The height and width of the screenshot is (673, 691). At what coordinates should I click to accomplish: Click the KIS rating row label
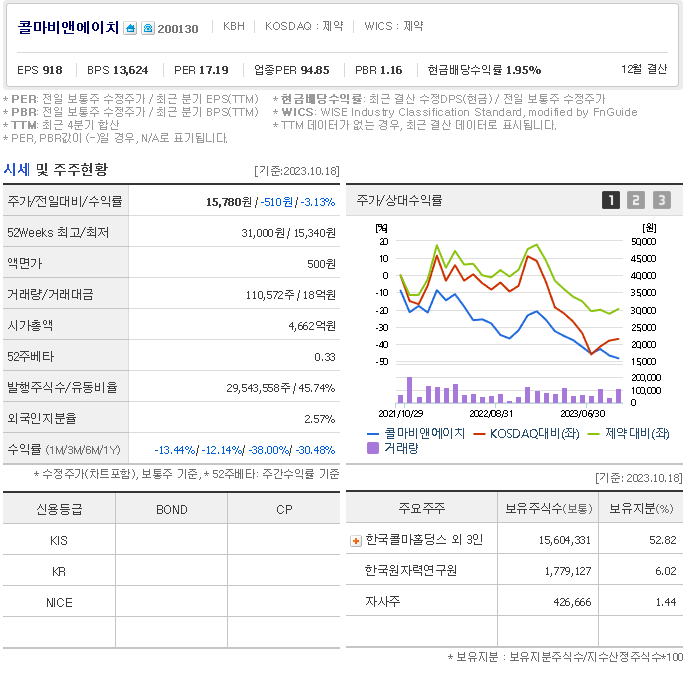pos(59,541)
